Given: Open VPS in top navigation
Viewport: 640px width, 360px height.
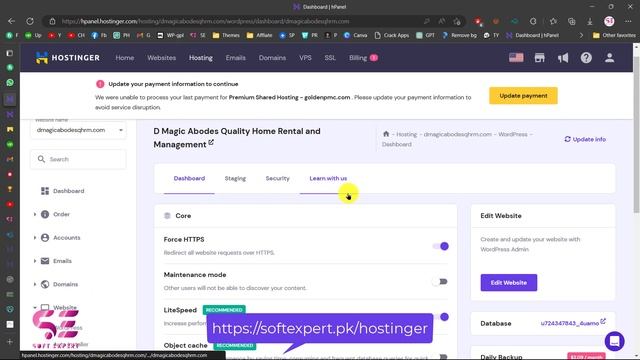Looking at the screenshot, I should point(305,58).
